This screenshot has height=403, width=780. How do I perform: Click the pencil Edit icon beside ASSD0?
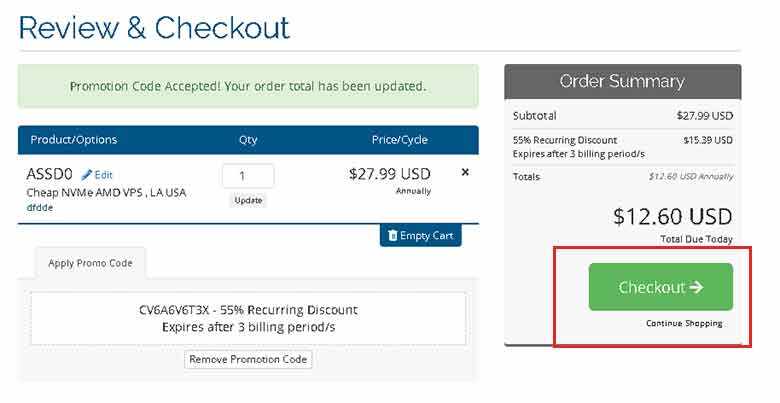point(87,175)
